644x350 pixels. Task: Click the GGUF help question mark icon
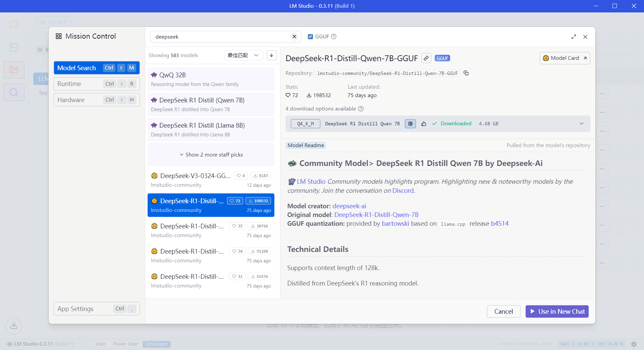pyautogui.click(x=334, y=37)
